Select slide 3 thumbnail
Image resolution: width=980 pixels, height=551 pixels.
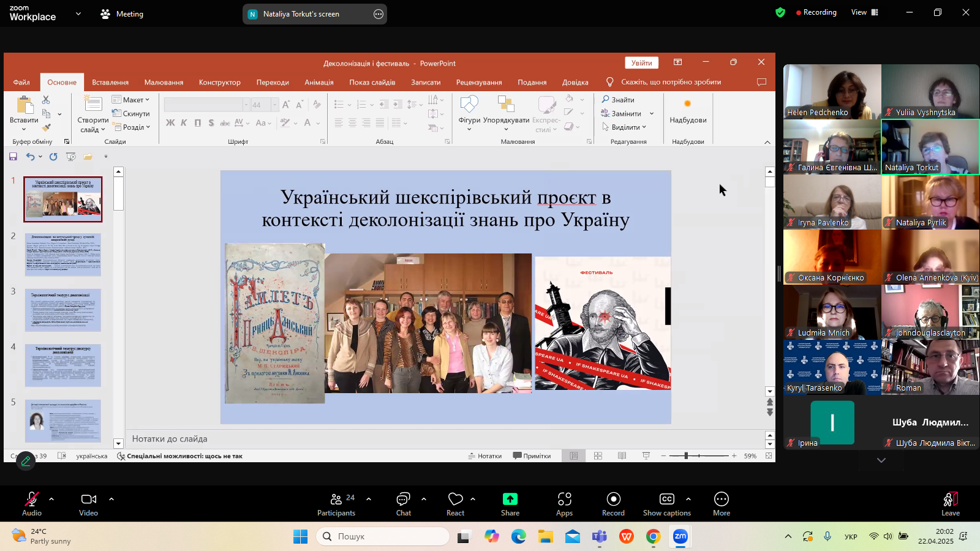[63, 310]
